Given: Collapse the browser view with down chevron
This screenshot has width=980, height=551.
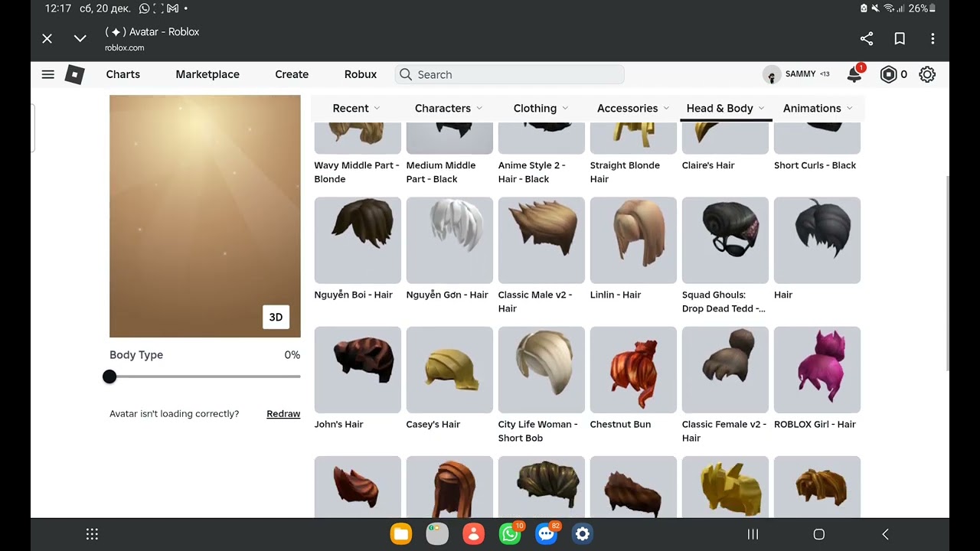Looking at the screenshot, I should click(80, 38).
